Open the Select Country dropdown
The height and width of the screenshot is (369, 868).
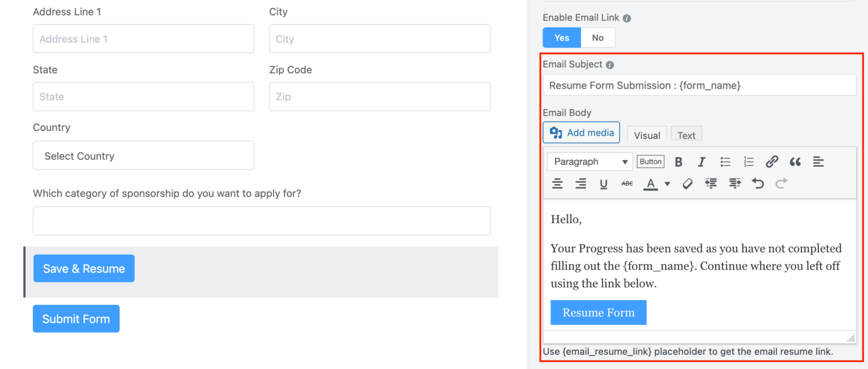click(144, 155)
